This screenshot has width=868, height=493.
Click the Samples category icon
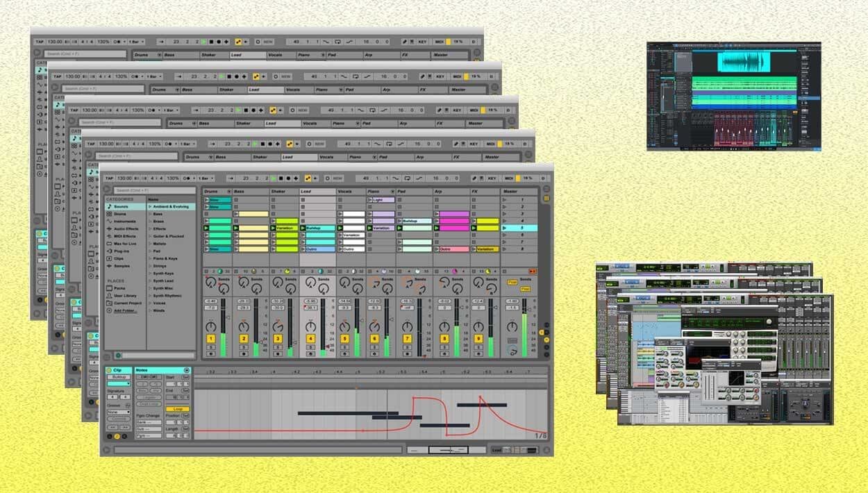point(110,266)
